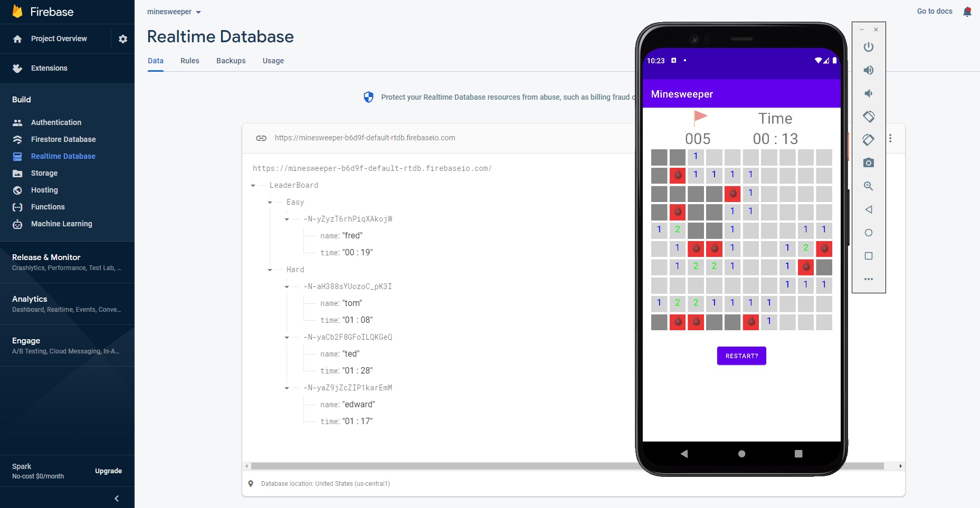Click emulator volume down icon
The width and height of the screenshot is (980, 508).
click(868, 93)
